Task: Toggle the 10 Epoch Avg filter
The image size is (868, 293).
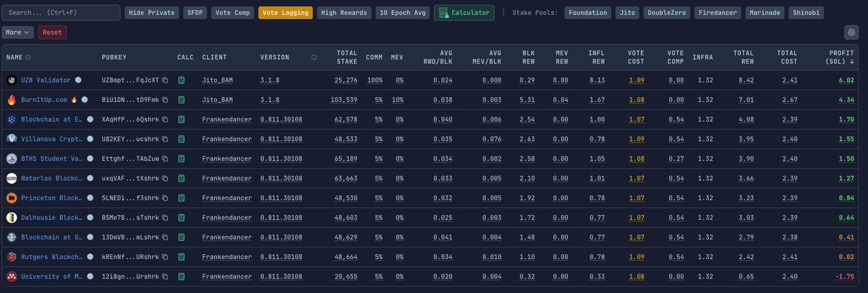Action: (402, 13)
